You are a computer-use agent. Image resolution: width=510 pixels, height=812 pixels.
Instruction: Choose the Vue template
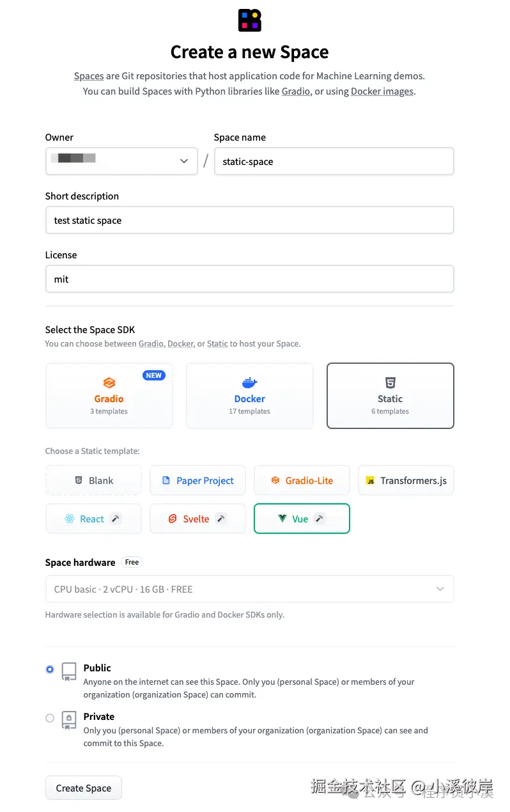click(x=302, y=519)
